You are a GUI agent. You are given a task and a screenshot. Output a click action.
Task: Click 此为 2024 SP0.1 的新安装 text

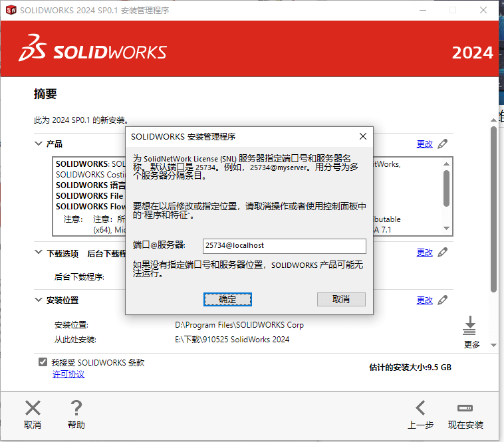81,120
